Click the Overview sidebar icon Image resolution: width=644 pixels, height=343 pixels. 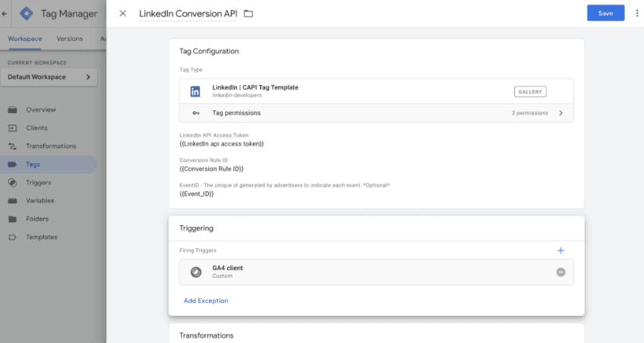[x=12, y=109]
